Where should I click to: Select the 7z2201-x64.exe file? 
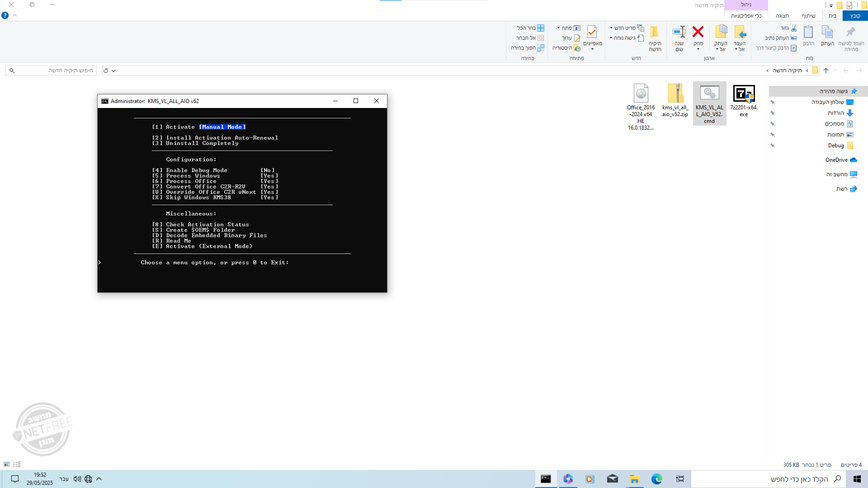744,100
